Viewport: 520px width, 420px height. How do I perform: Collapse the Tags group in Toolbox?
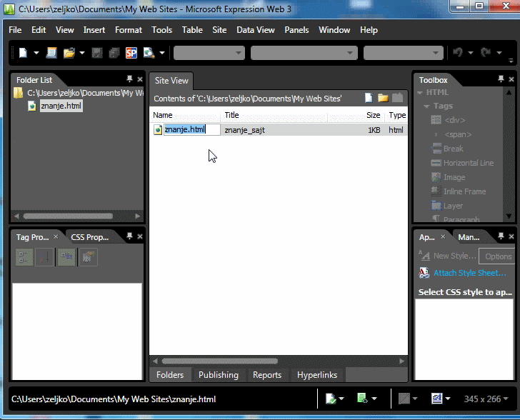tap(426, 106)
